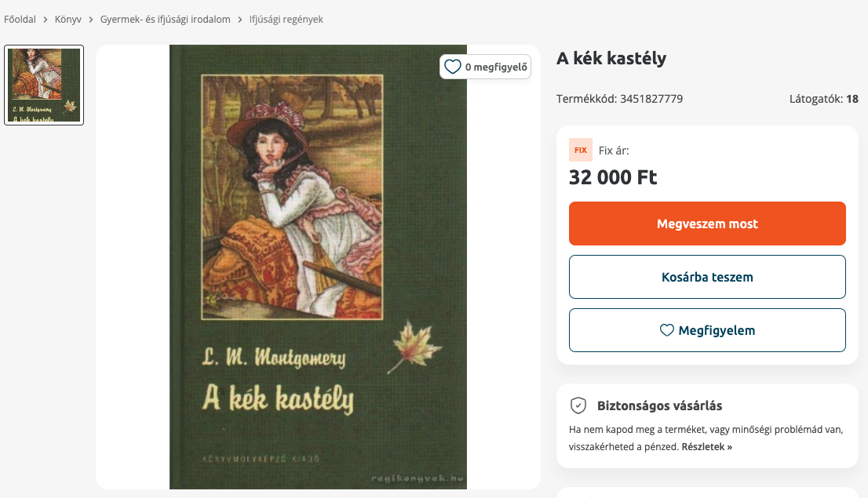Click the maple leaf on the book cover

coord(414,347)
